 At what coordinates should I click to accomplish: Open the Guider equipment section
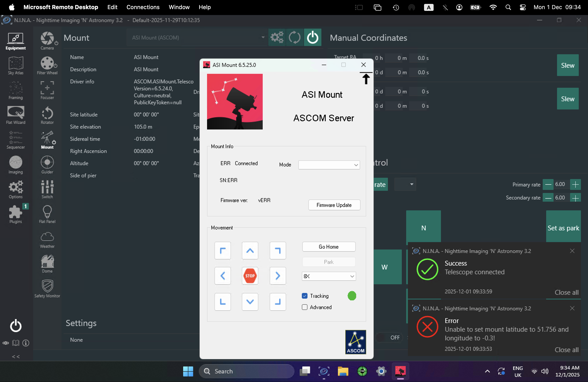click(47, 164)
